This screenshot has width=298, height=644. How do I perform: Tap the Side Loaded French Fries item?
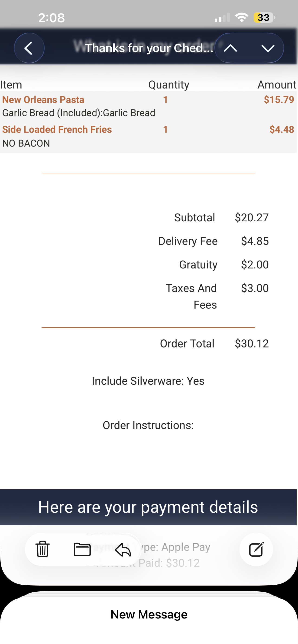coord(57,130)
